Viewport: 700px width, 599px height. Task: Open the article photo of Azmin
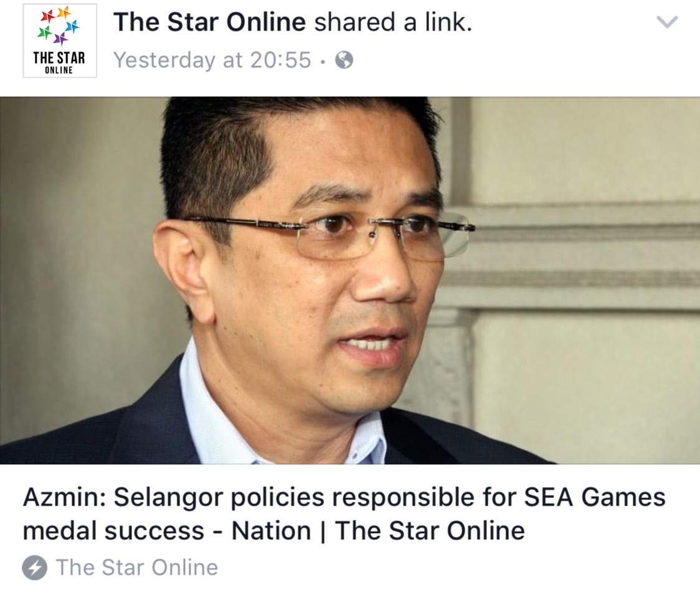point(350,280)
